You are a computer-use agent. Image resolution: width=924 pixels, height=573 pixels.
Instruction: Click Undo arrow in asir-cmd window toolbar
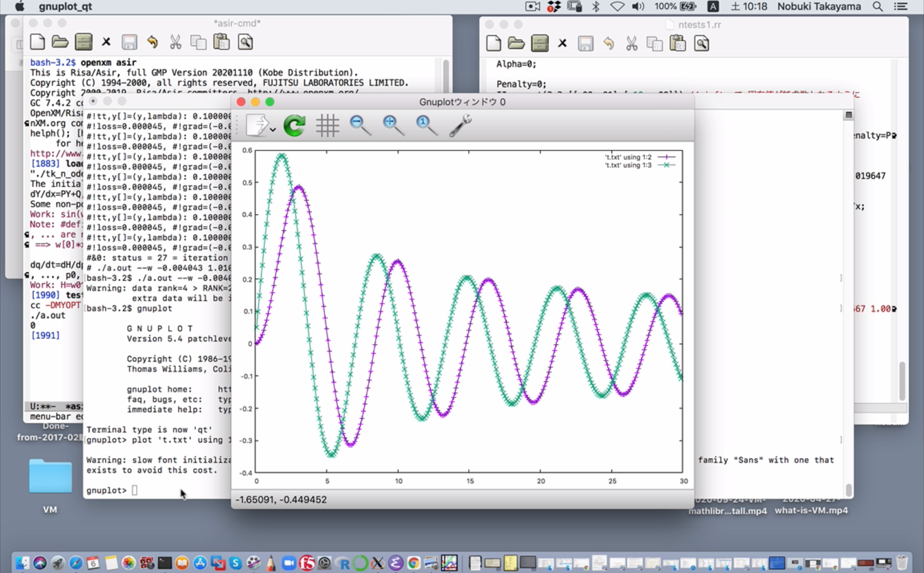(152, 42)
